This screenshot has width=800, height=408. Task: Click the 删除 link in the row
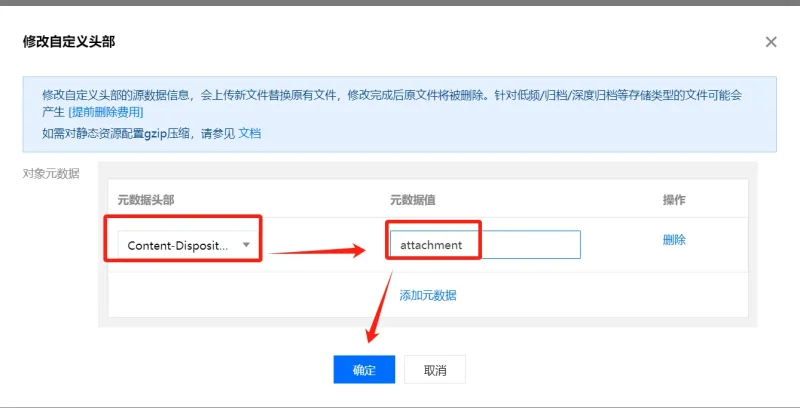point(674,240)
